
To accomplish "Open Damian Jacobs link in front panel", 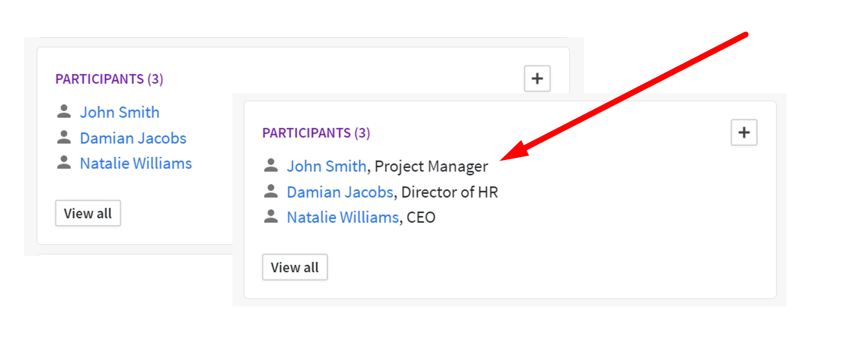I will point(340,192).
